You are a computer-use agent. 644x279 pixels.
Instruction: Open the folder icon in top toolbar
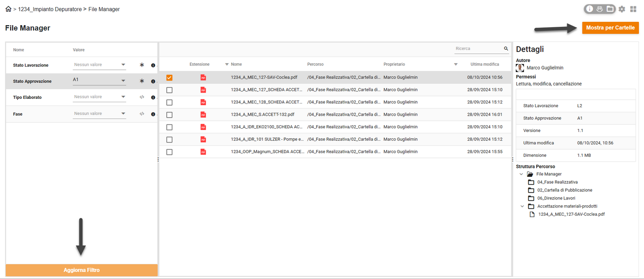610,9
